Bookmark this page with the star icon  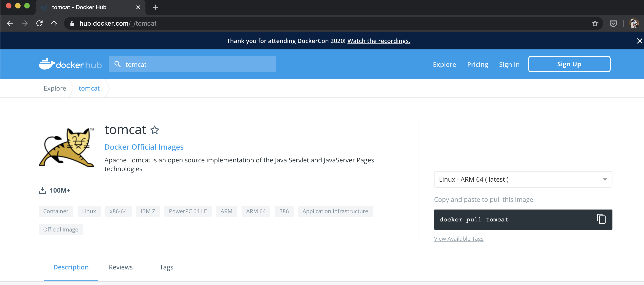point(595,24)
